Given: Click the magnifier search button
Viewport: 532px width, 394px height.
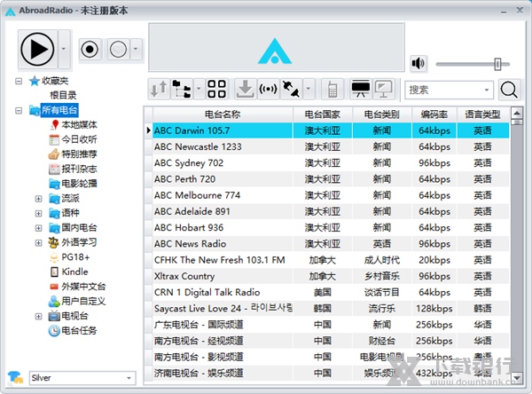Looking at the screenshot, I should pyautogui.click(x=509, y=90).
